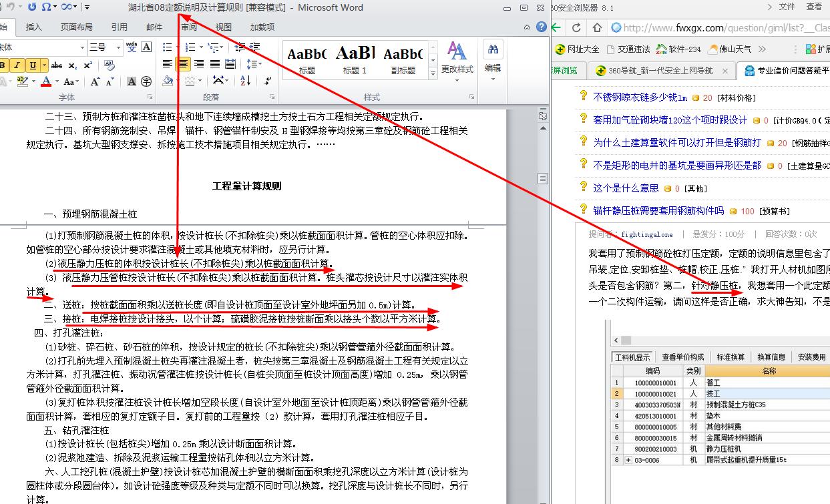The width and height of the screenshot is (830, 504).
Task: Switch to the 标准换算 tab in browser
Action: pos(731,357)
